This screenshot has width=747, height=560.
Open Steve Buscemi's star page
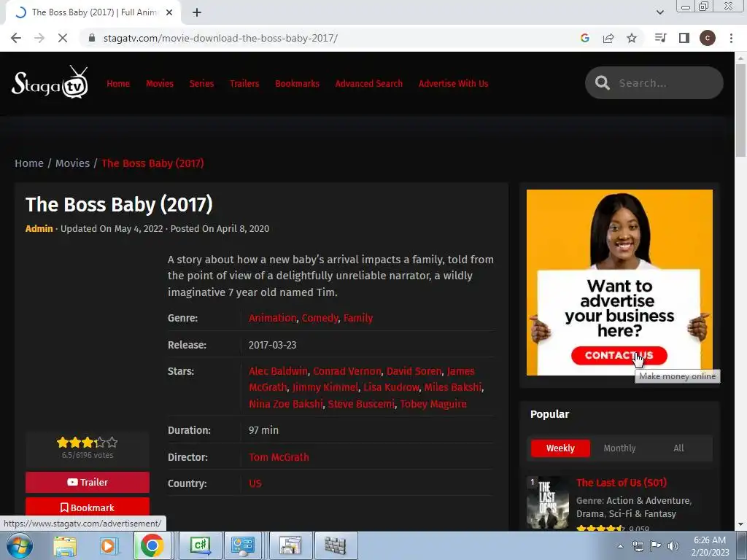tap(362, 404)
